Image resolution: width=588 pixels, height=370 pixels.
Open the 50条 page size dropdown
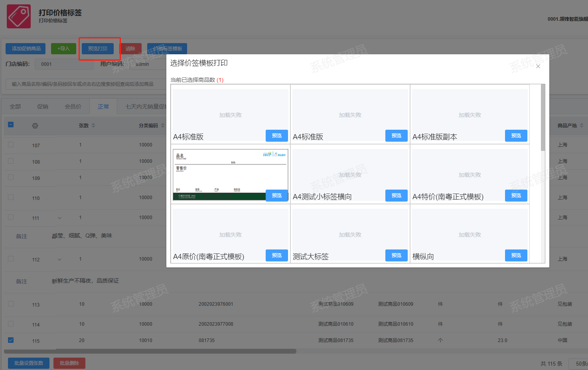pyautogui.click(x=580, y=364)
